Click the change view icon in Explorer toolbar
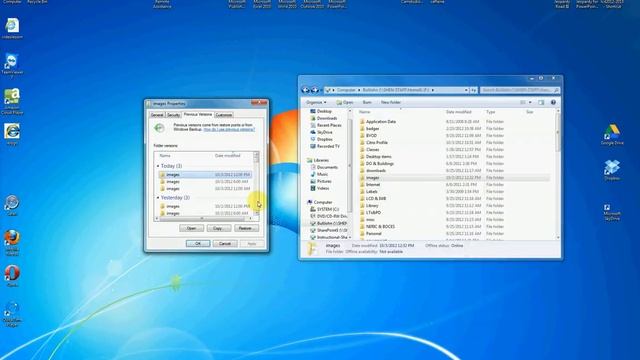Viewport: 640px width, 360px height. 523,102
